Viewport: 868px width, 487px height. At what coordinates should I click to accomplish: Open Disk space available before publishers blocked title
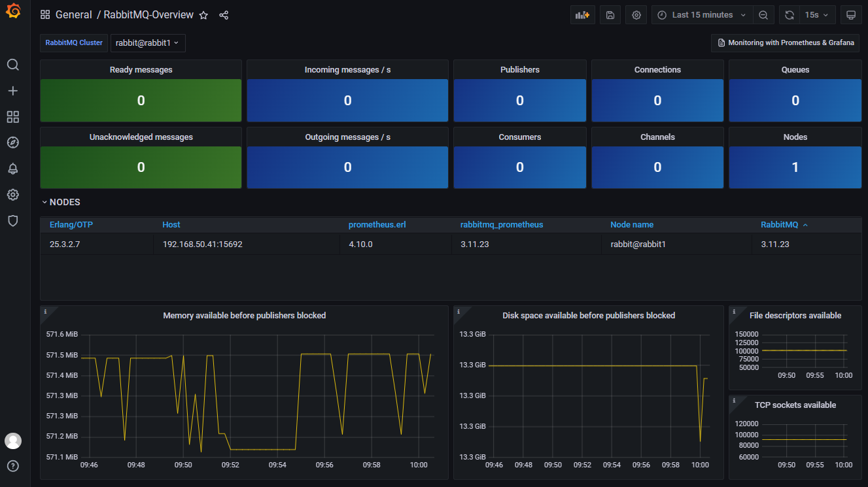tap(589, 316)
